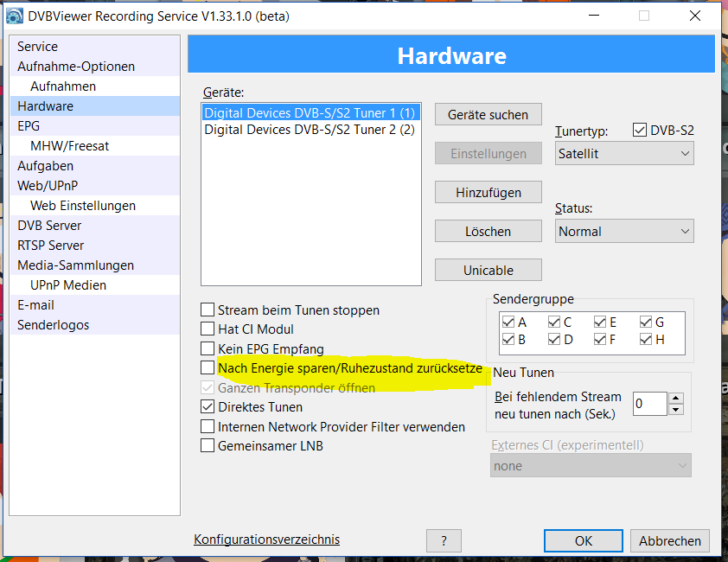Uncheck Sendergruppe D

tap(554, 340)
